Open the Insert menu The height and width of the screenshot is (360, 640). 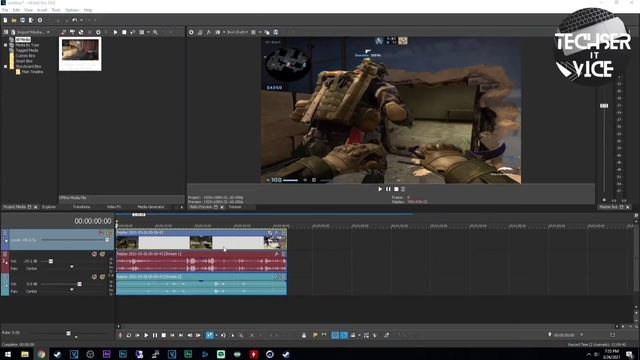pyautogui.click(x=42, y=10)
